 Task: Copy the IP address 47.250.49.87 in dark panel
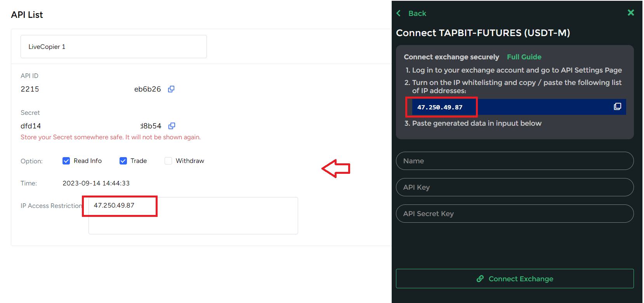coord(617,107)
